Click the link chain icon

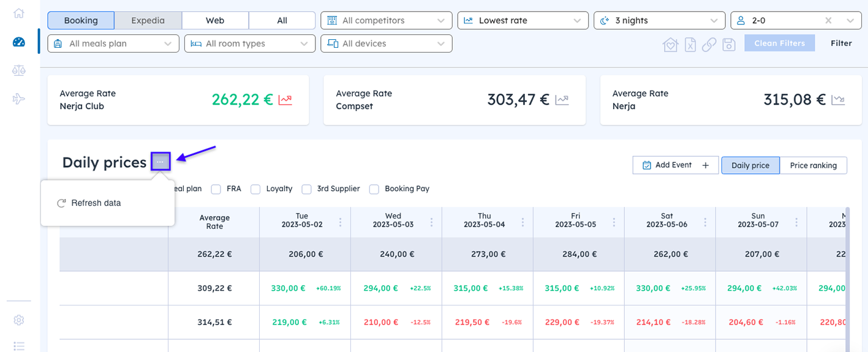click(x=709, y=44)
